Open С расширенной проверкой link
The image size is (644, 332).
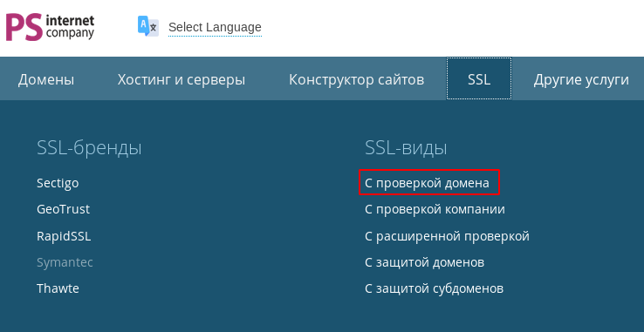(x=447, y=236)
